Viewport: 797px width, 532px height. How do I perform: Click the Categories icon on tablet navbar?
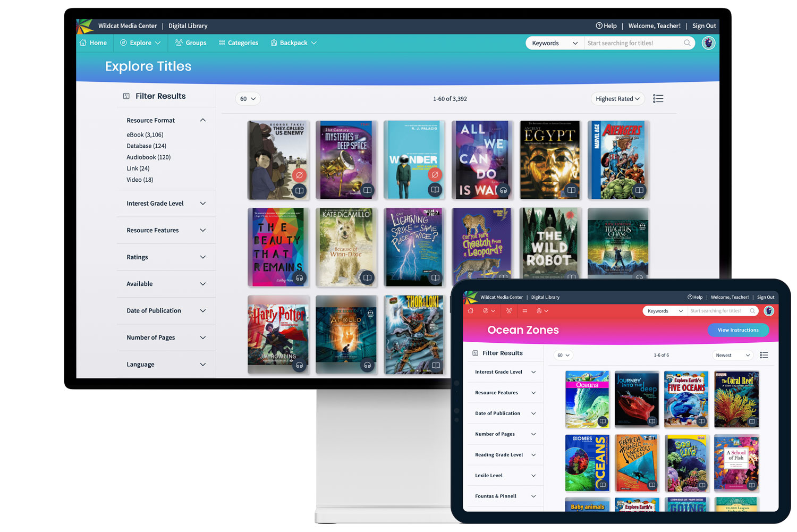[525, 311]
